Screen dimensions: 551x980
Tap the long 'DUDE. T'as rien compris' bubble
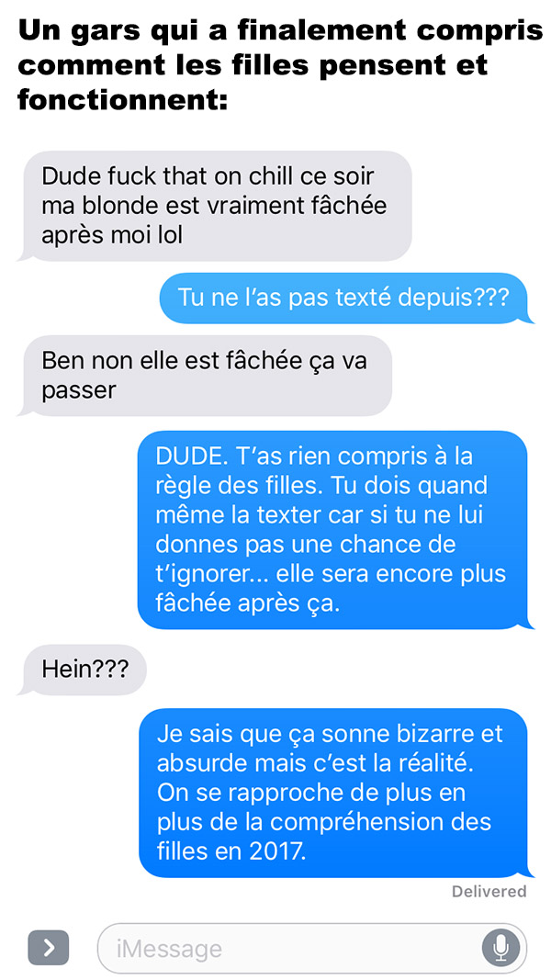(x=335, y=530)
